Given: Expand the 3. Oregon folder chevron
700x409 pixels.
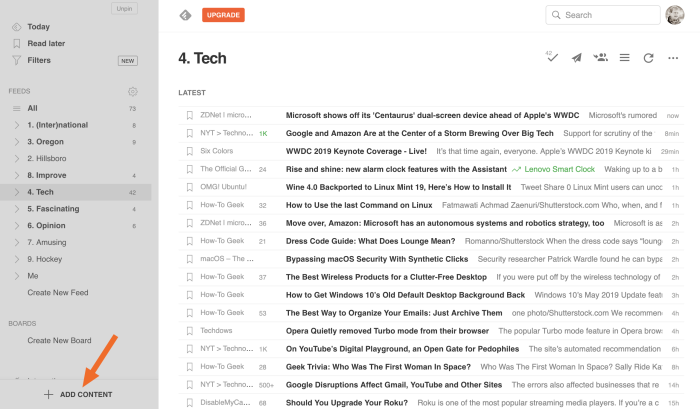Looking at the screenshot, I should (x=17, y=142).
